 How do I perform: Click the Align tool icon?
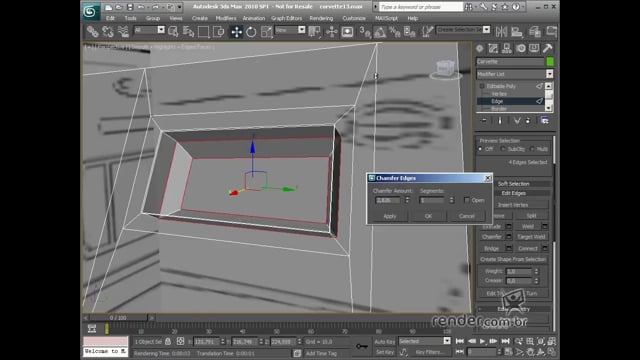pos(517,31)
